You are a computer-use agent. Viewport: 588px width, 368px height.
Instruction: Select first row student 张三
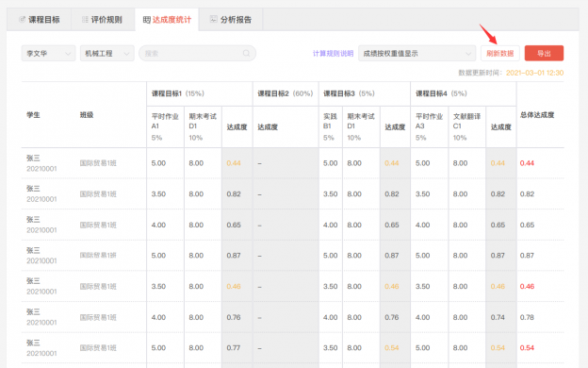pos(33,159)
